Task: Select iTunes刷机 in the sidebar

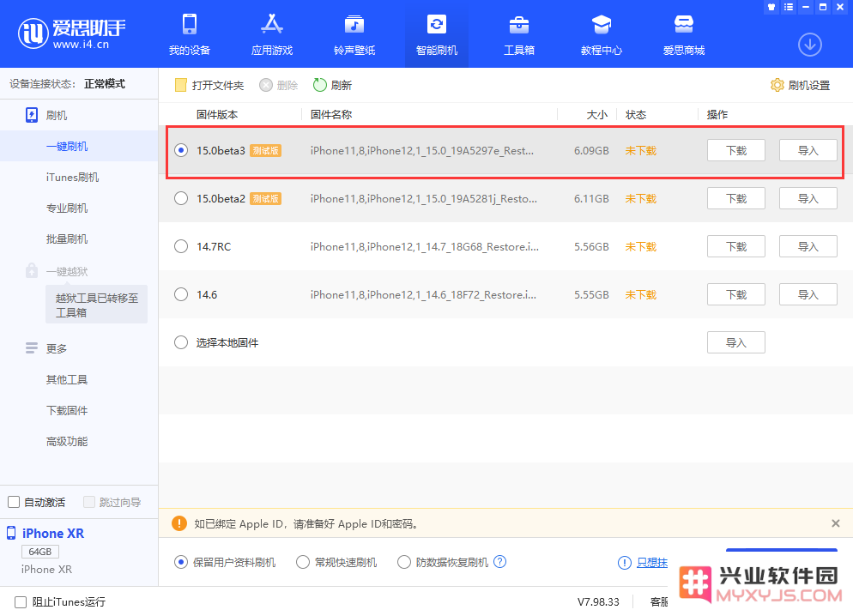Action: 72,178
